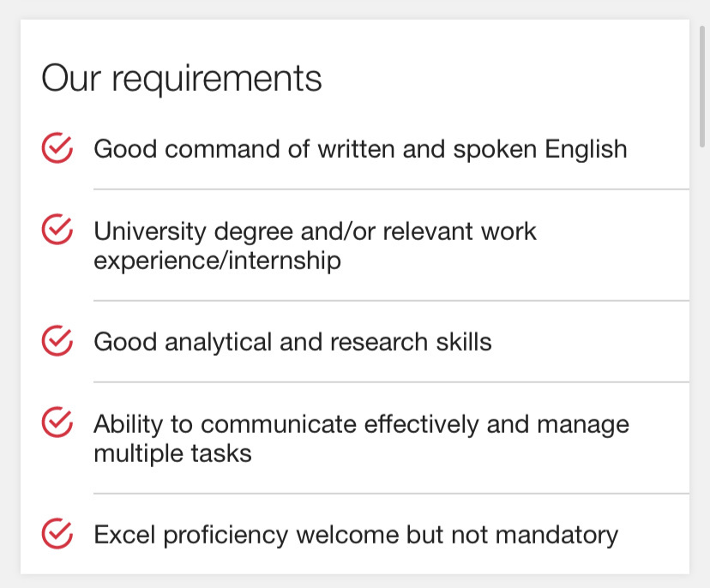Click the vertical scrollbar thumb at right edge
Image resolution: width=710 pixels, height=588 pixels.
pyautogui.click(x=703, y=86)
